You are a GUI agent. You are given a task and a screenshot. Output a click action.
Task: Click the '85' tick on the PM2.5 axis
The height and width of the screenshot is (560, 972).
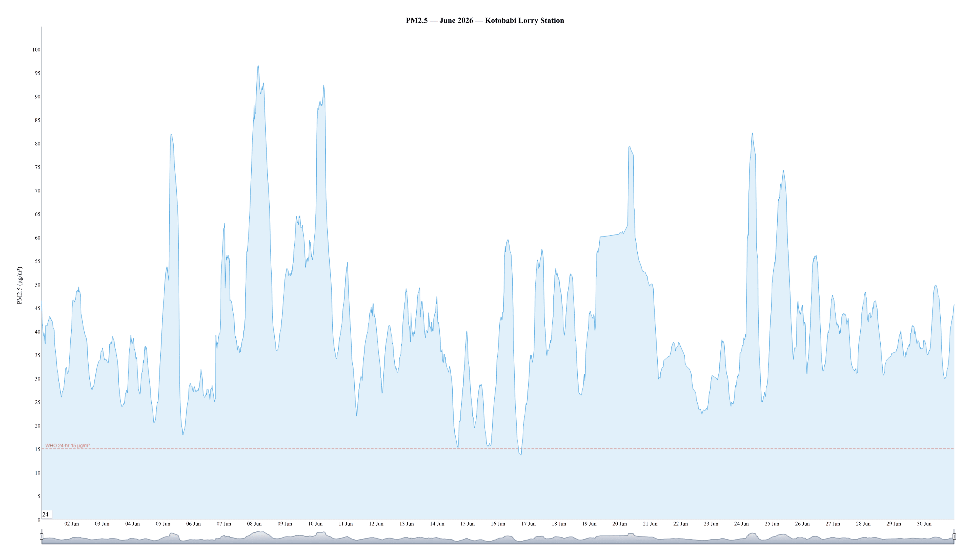(37, 120)
